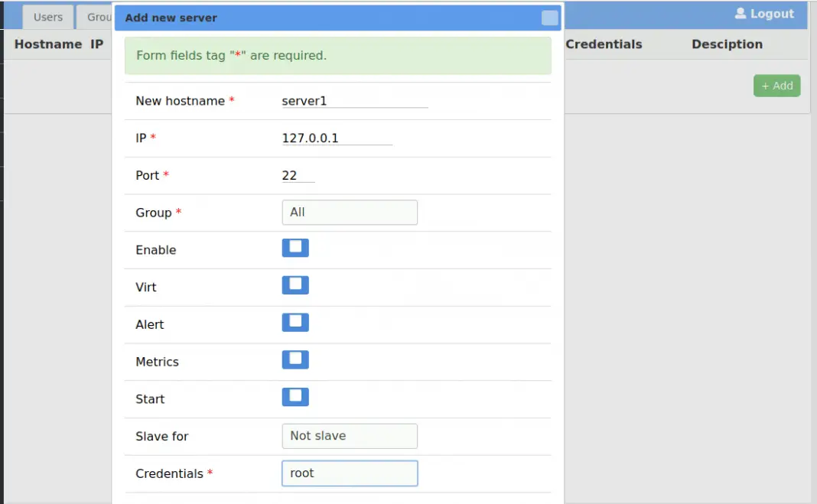Open the Group dropdown showing All
Screen dimensions: 817x504
[x=350, y=212]
